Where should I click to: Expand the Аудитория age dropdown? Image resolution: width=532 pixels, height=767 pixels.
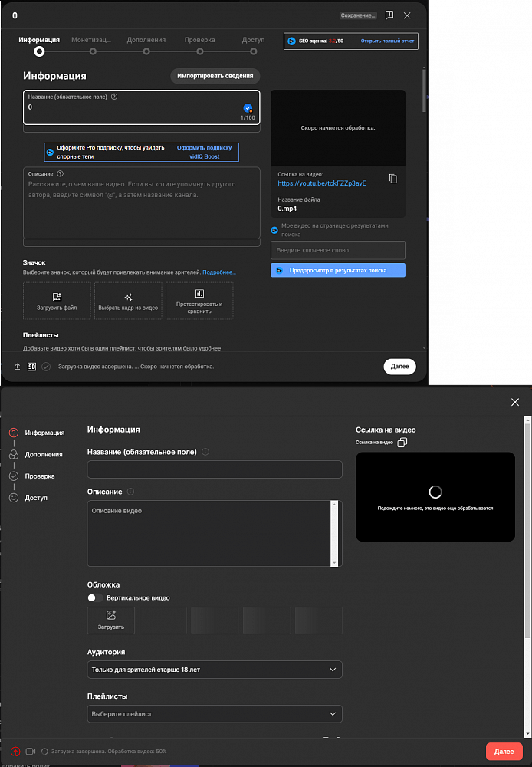click(x=215, y=670)
